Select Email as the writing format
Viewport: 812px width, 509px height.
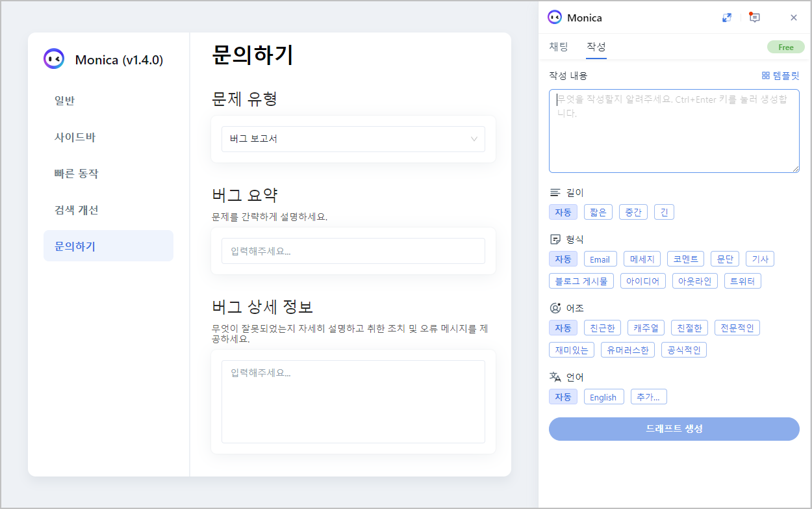600,258
